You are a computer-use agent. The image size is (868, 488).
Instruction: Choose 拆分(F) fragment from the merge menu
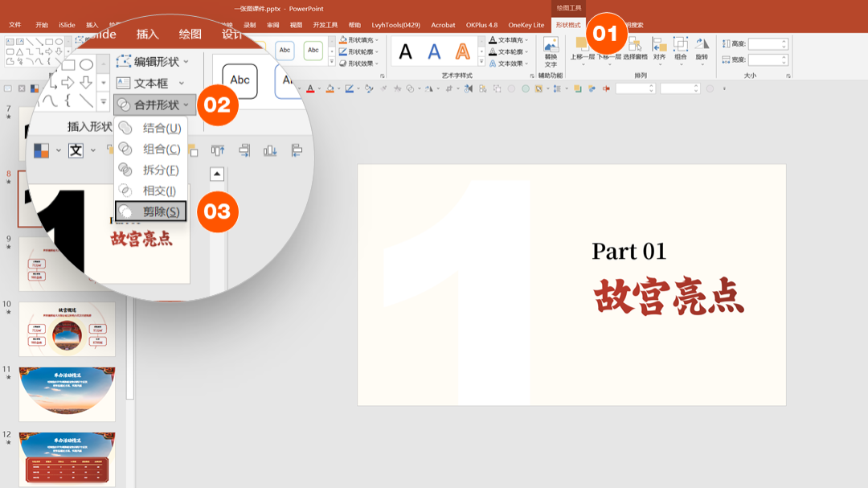point(150,170)
